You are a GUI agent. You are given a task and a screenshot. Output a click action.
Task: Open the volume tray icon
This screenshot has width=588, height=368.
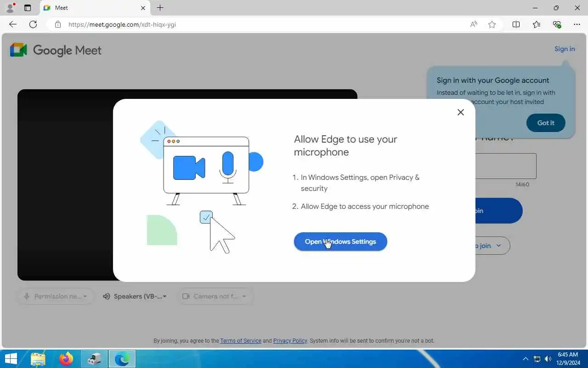[548, 359]
